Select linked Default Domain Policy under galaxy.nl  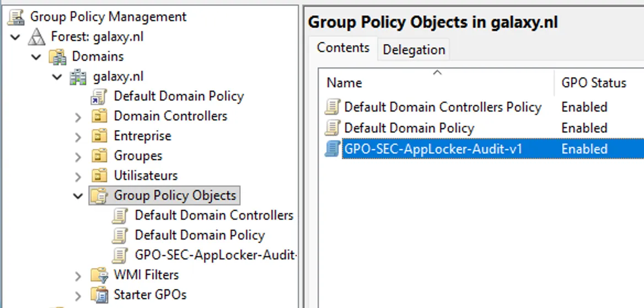[x=179, y=96]
